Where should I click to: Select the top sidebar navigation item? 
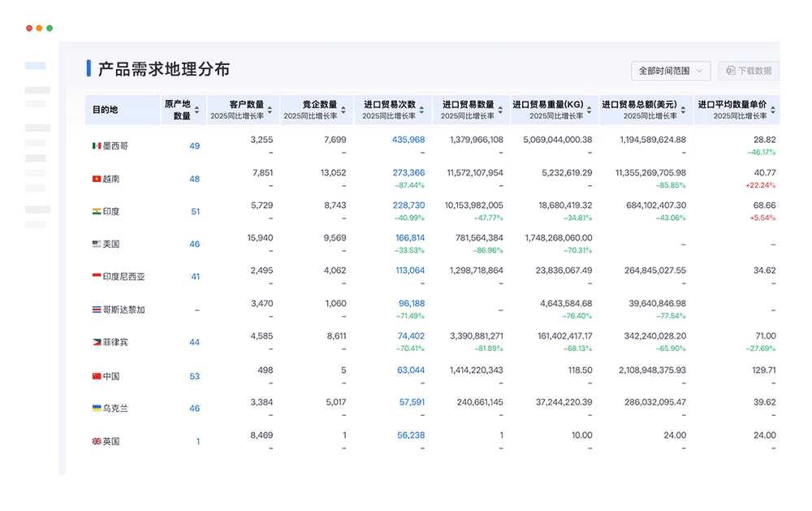37,65
